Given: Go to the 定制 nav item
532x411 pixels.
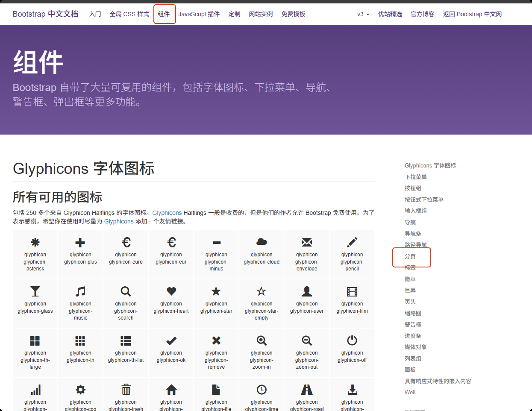Looking at the screenshot, I should coord(235,14).
